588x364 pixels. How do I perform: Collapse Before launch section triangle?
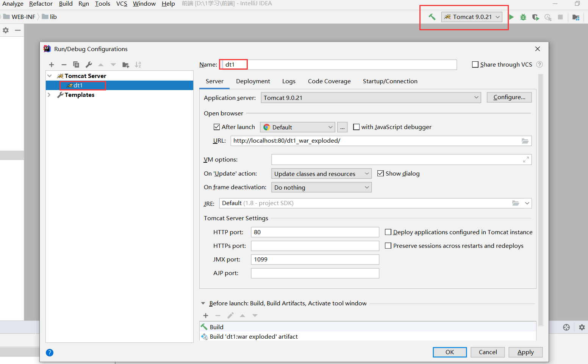click(x=203, y=303)
